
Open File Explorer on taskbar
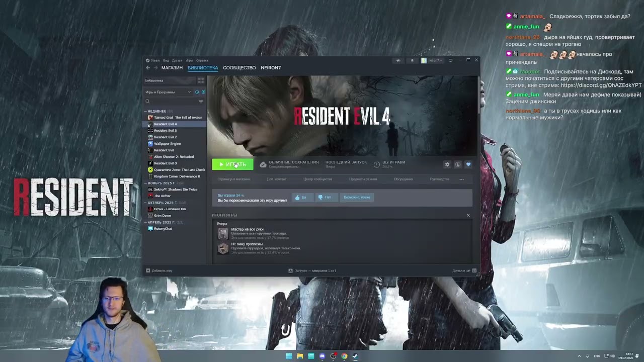pyautogui.click(x=300, y=356)
